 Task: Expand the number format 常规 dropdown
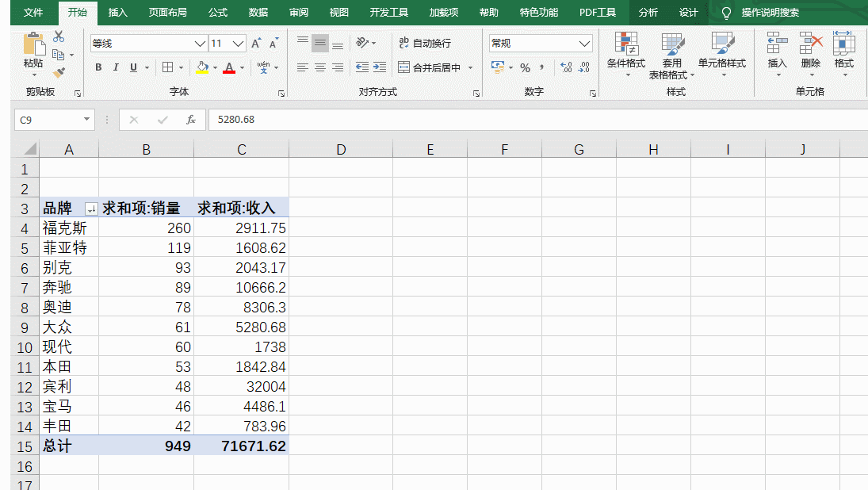(584, 43)
